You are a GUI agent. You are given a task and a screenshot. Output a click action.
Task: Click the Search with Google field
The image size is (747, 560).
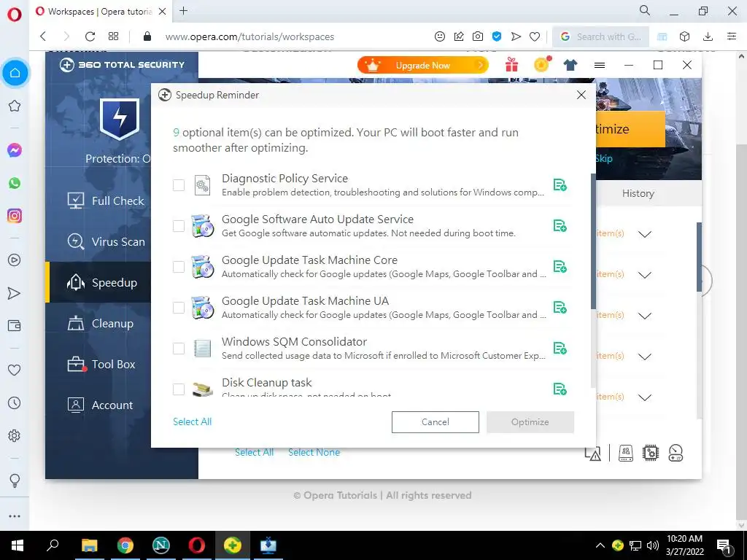click(x=601, y=36)
